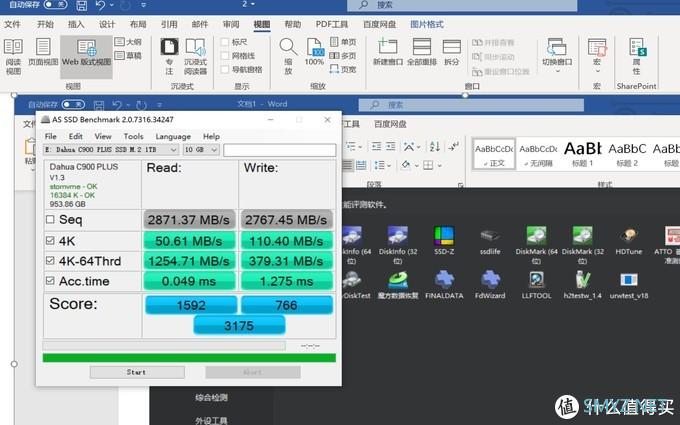The height and width of the screenshot is (425, 680).
Task: Open line spacing dropdown in paragraph group
Action: [x=389, y=166]
